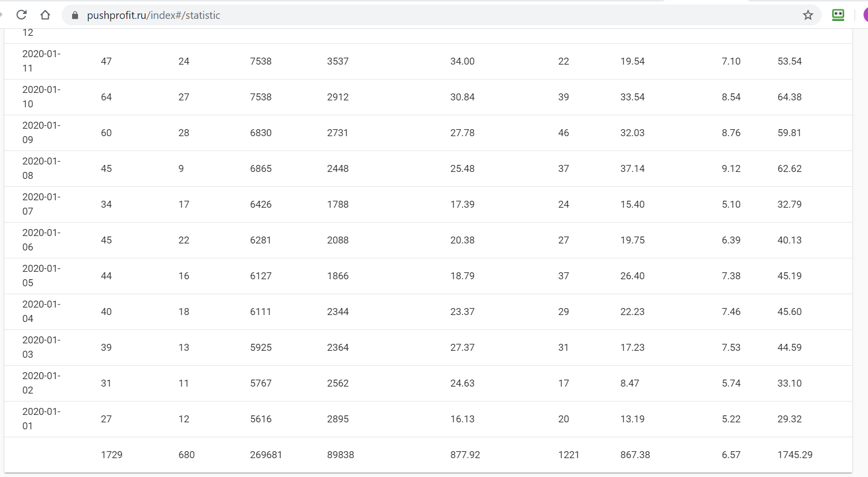This screenshot has width=868, height=477.
Task: Open the green extension icon in toolbar
Action: (x=838, y=15)
